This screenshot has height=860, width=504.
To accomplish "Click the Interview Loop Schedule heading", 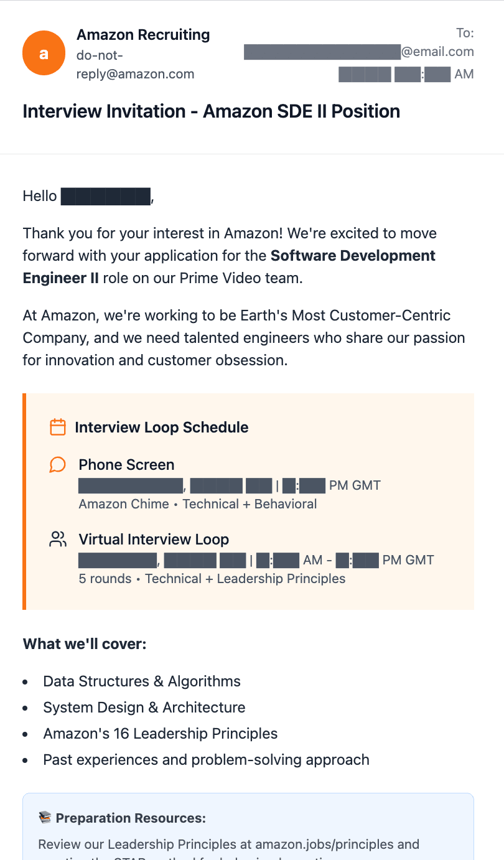I will (x=162, y=428).
